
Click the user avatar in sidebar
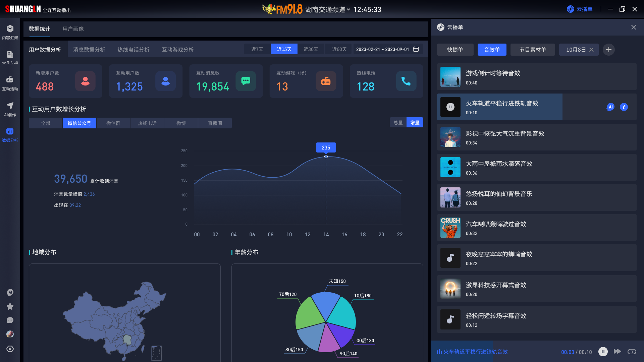coord(10,334)
